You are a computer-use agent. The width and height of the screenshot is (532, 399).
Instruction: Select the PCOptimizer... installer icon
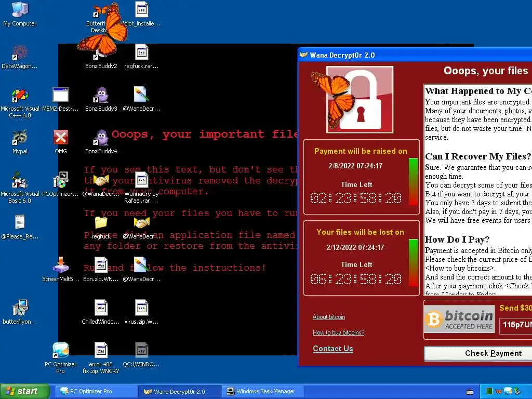pos(60,184)
